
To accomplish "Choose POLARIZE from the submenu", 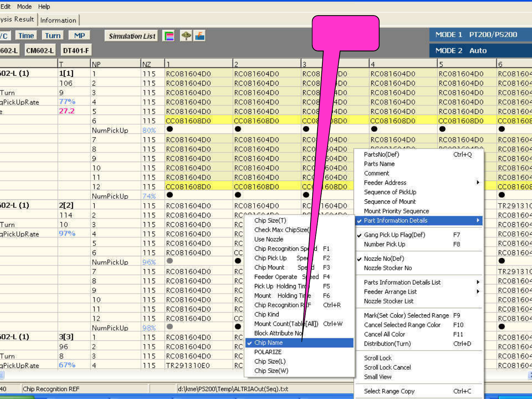I will 268,352.
